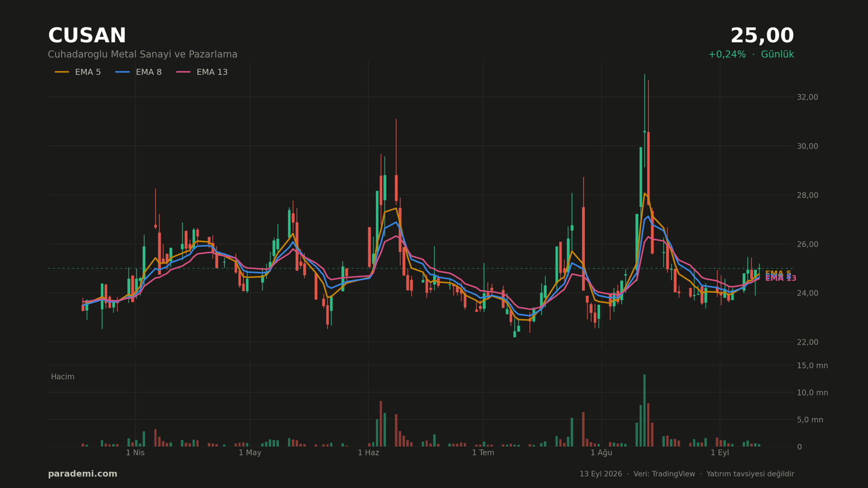
Task: Click the 0 volume axis label
Action: (x=799, y=447)
